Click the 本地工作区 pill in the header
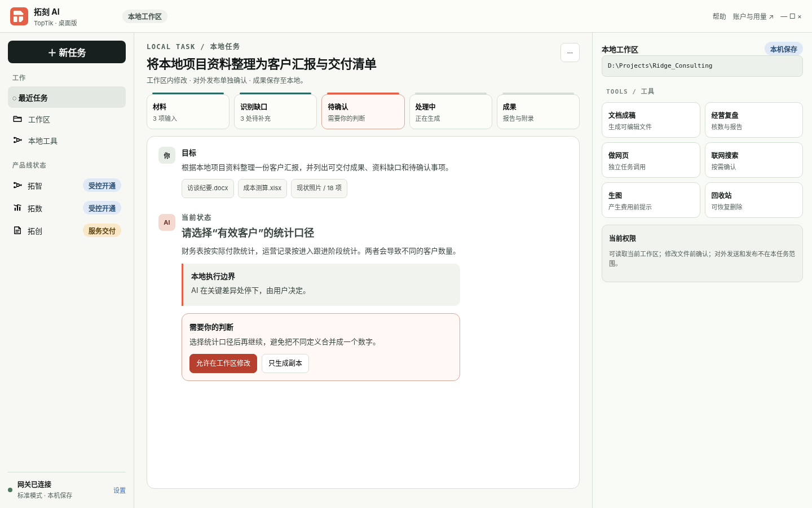This screenshot has width=812, height=508. 145,16
